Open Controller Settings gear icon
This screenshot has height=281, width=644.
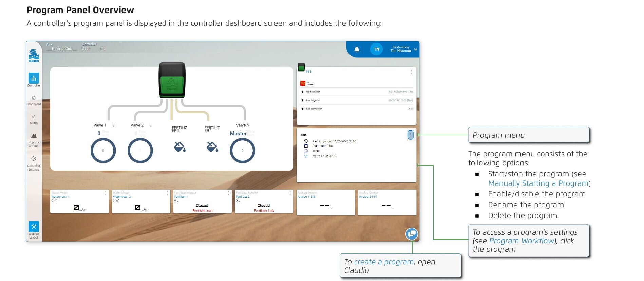34,159
